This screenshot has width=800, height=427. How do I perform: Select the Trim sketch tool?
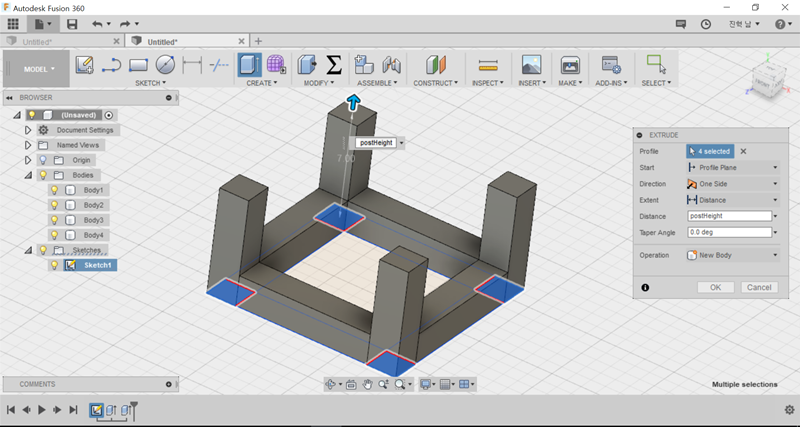(x=219, y=65)
